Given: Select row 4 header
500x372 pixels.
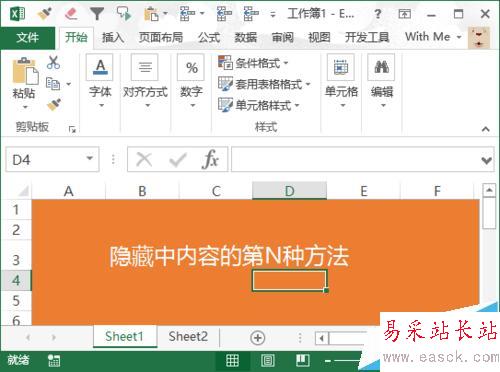Looking at the screenshot, I should point(16,281).
